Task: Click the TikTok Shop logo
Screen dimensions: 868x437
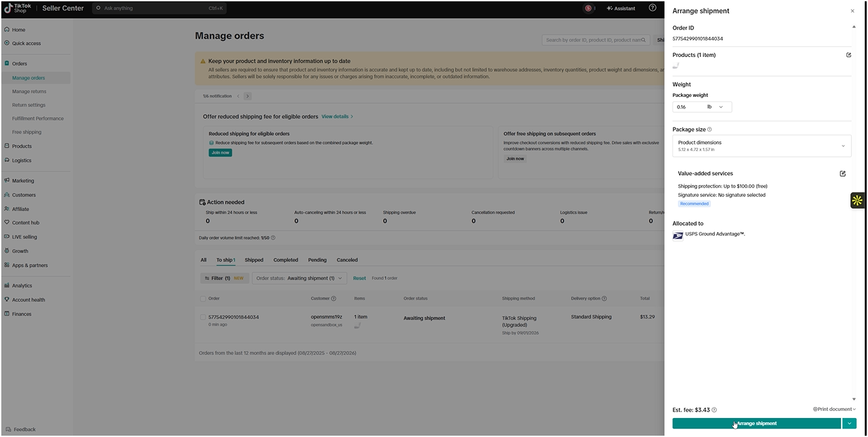Action: [x=18, y=8]
